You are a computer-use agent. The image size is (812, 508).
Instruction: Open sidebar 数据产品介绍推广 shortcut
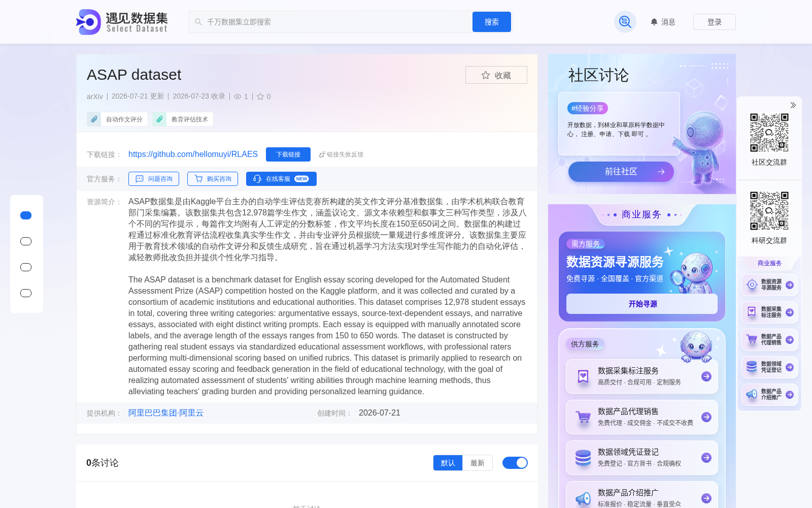tap(770, 395)
